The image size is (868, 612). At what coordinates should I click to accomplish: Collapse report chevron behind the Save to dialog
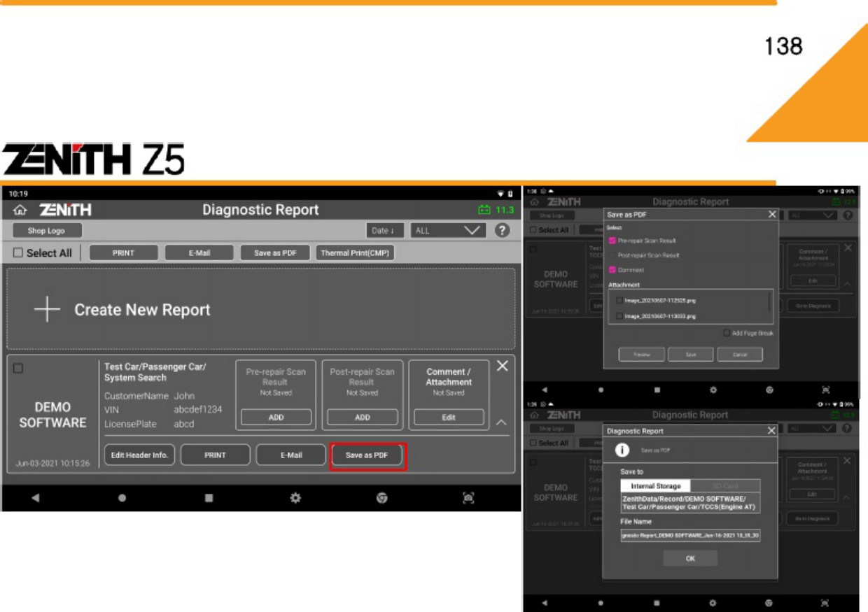click(848, 497)
